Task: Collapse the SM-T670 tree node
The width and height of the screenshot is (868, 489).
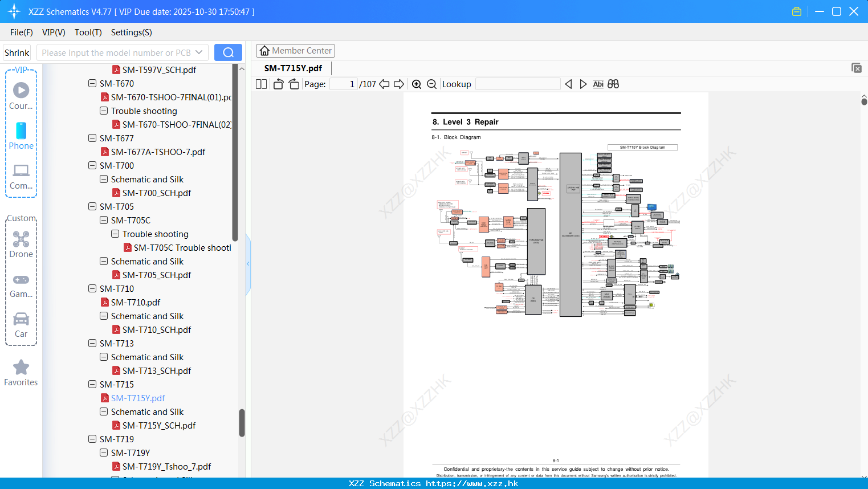Action: (92, 83)
